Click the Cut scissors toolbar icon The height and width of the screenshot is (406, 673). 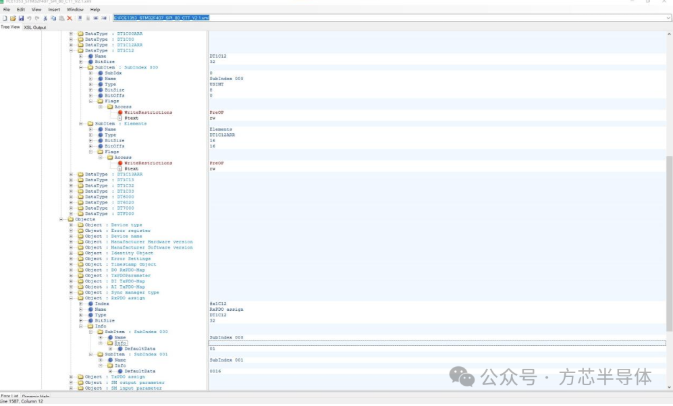45,18
